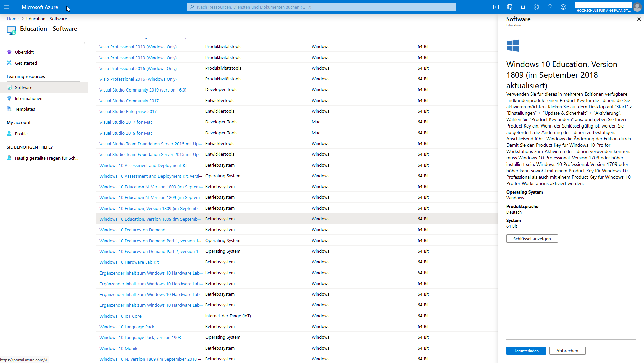The width and height of the screenshot is (644, 363).
Task: Click the Get started icon
Action: [x=9, y=63]
